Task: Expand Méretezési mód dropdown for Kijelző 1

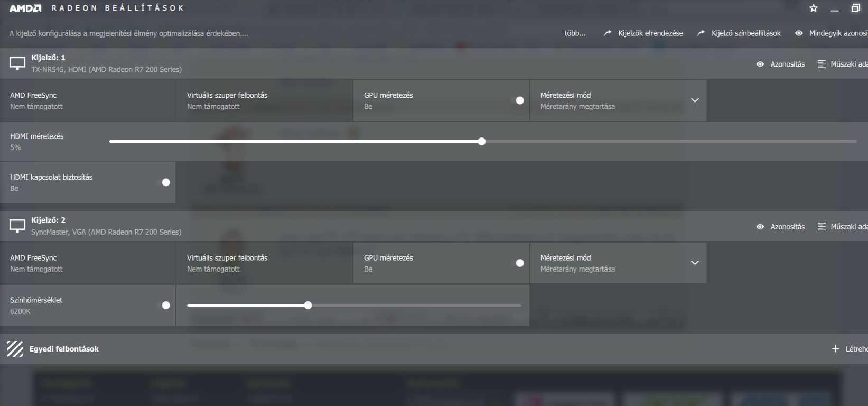Action: click(x=695, y=100)
